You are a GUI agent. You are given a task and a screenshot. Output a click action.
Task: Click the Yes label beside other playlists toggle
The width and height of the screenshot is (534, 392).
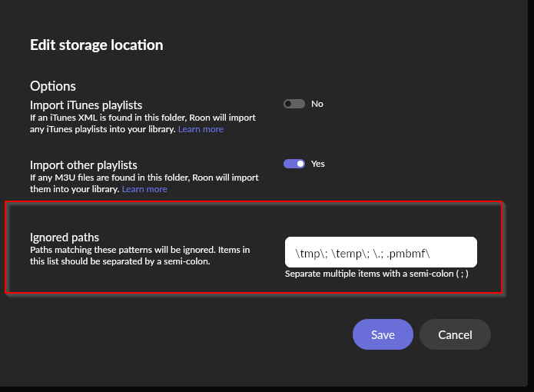click(318, 164)
